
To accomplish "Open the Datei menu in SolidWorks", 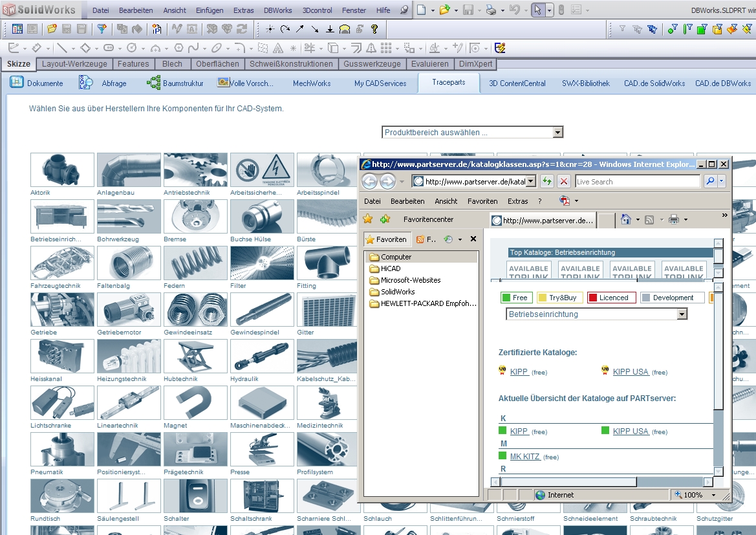I will coord(101,10).
